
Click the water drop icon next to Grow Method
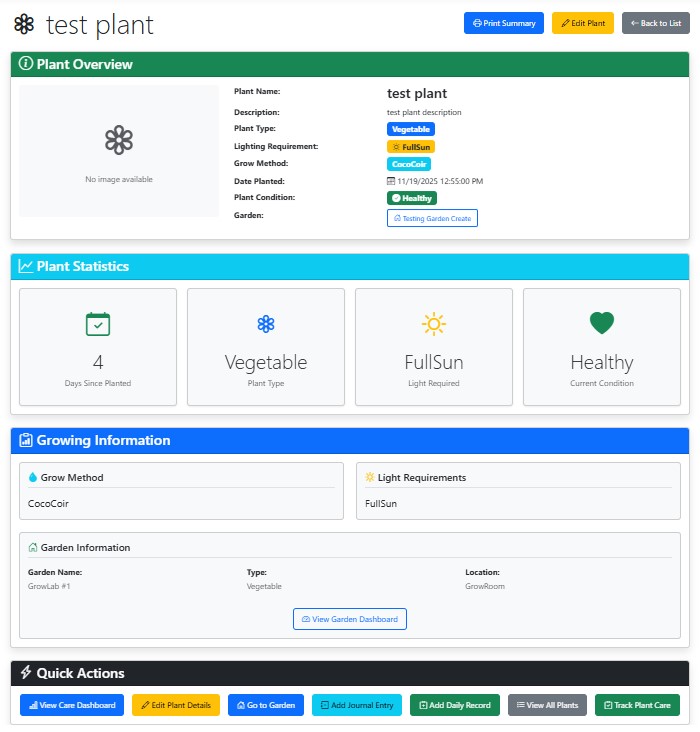pos(33,478)
